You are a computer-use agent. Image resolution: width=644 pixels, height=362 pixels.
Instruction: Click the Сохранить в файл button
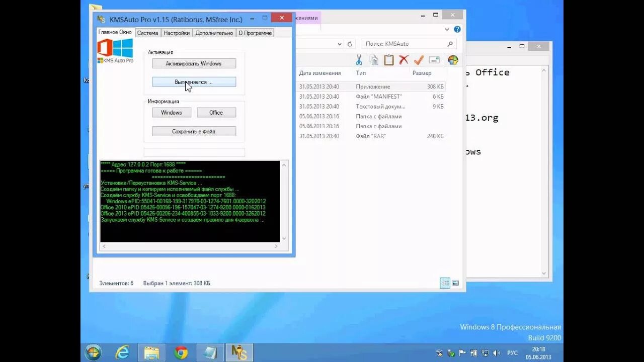(194, 131)
